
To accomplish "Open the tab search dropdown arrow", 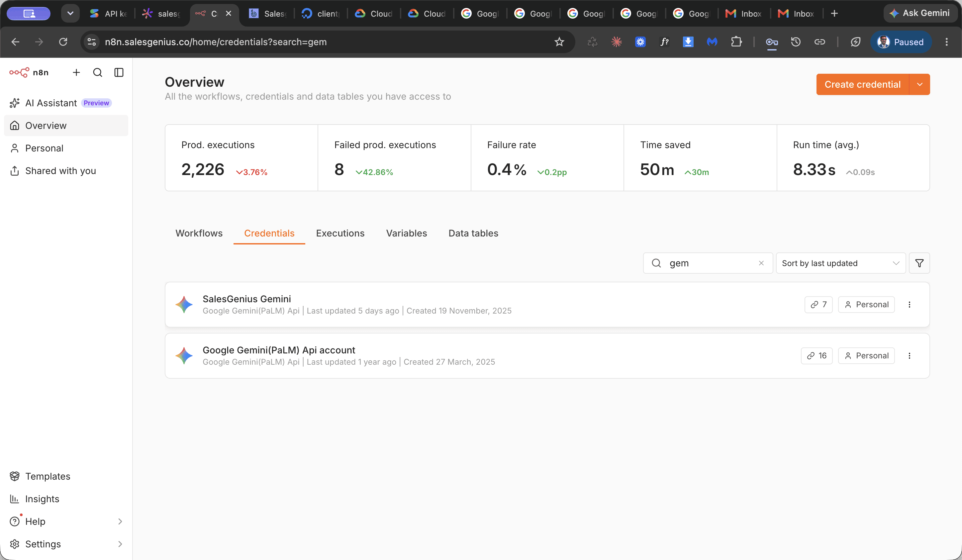I will tap(70, 14).
